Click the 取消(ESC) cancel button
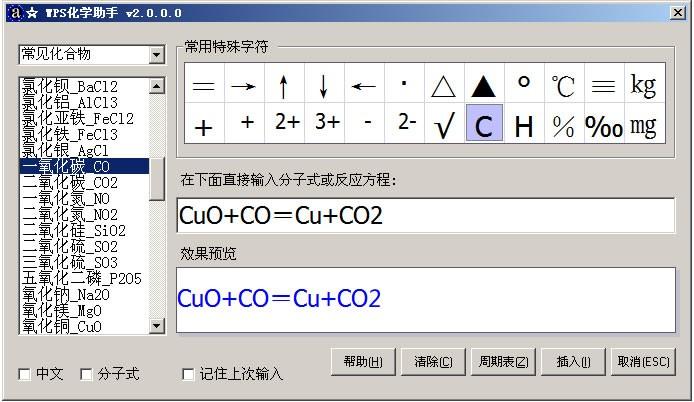 click(644, 362)
